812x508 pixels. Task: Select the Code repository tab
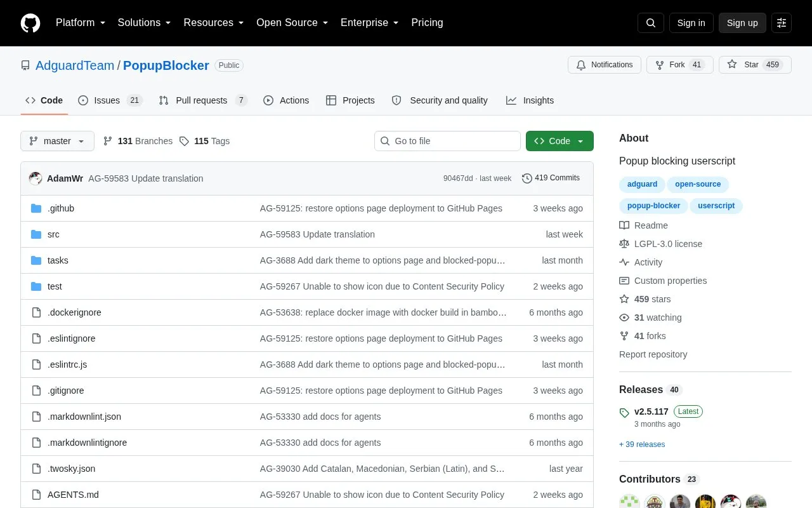[x=44, y=100]
